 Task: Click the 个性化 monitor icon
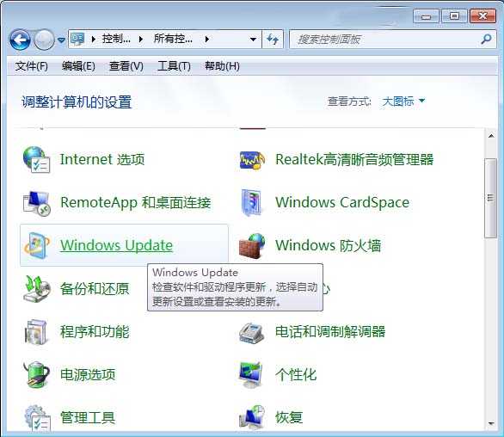click(252, 375)
